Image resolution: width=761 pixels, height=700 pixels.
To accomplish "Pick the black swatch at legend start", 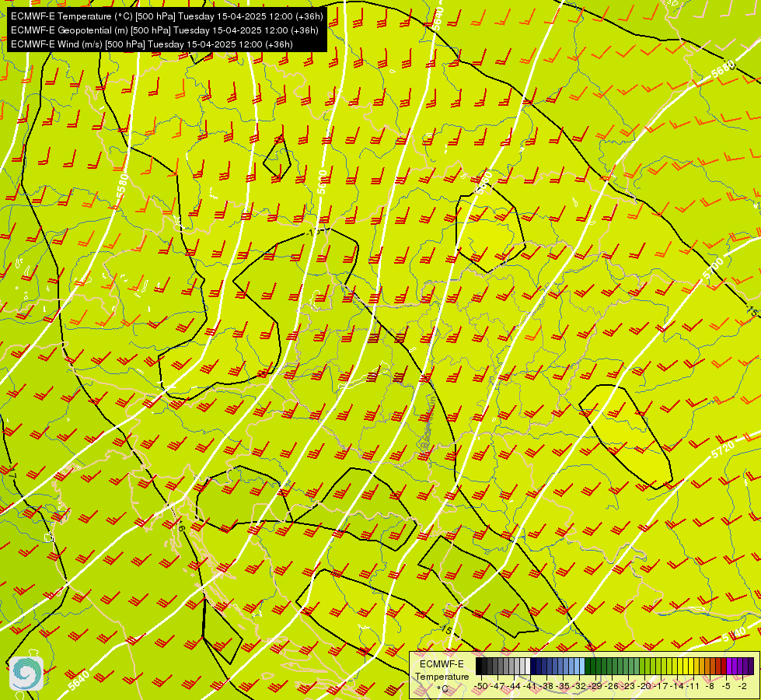I will [x=478, y=666].
